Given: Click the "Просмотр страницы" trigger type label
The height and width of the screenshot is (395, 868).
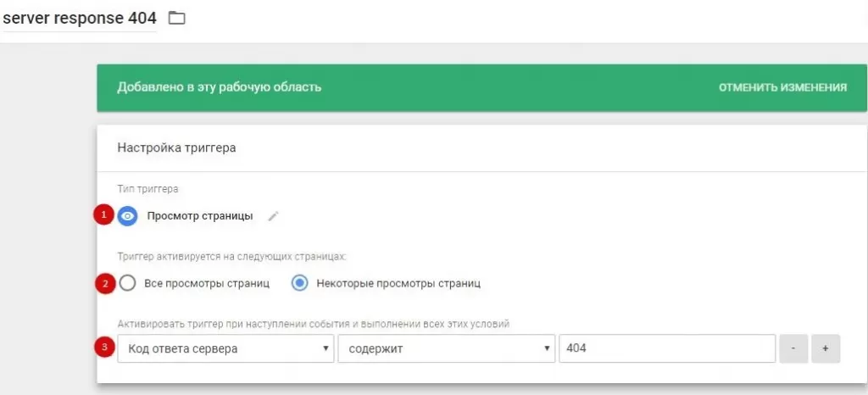Looking at the screenshot, I should (x=200, y=216).
